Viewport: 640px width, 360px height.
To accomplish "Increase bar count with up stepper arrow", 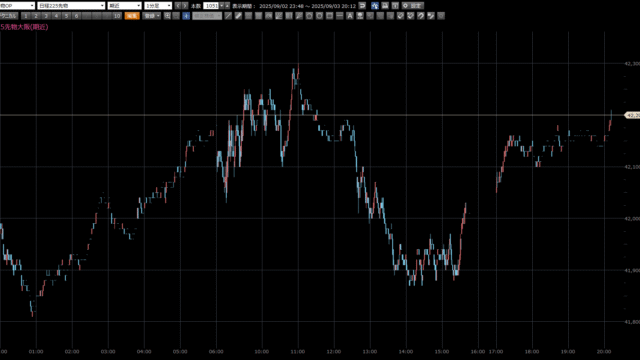I will tap(227, 6).
